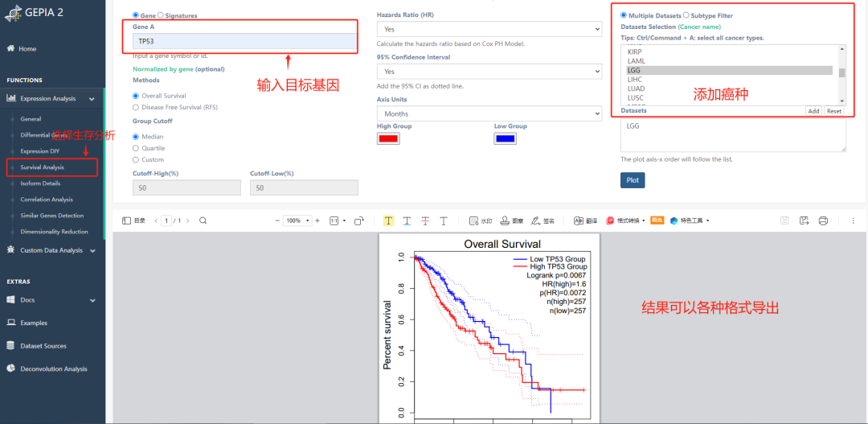The width and height of the screenshot is (868, 424).
Task: Open Dataset Sources in sidebar
Action: click(43, 346)
